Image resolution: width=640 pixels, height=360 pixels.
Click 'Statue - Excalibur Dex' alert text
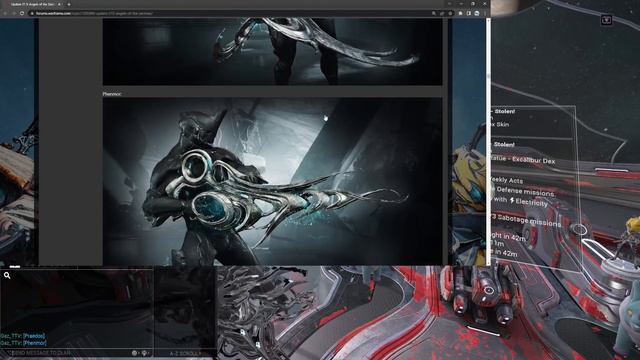[x=523, y=160]
